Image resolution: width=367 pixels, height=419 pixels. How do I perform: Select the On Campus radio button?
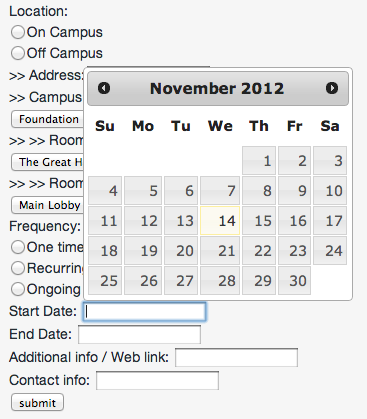(x=18, y=32)
